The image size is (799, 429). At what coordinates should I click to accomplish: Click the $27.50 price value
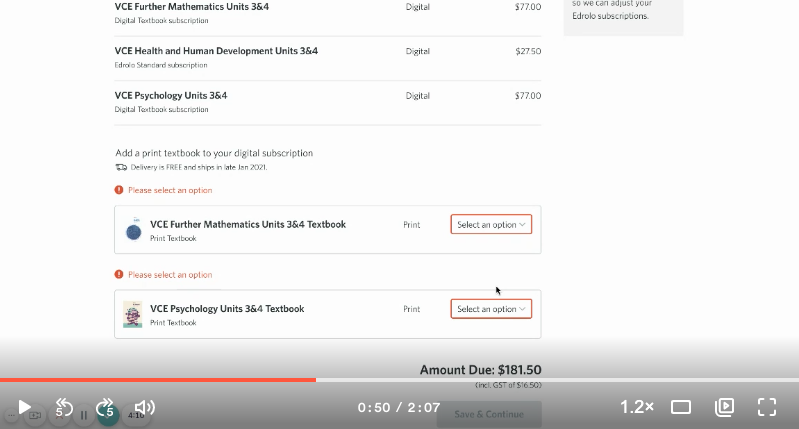click(x=528, y=51)
